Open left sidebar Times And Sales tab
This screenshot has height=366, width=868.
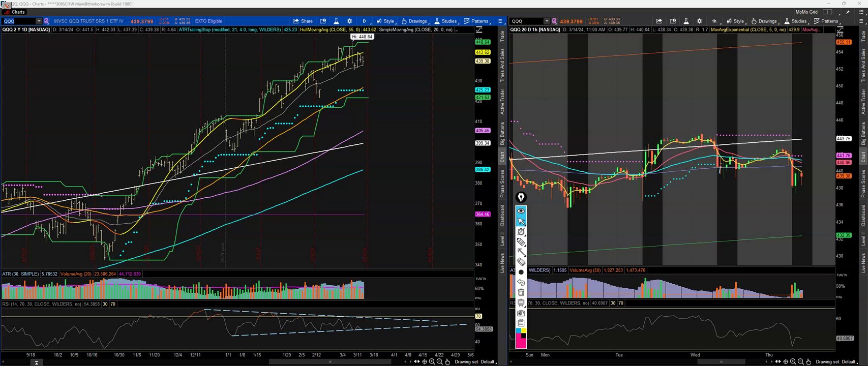point(502,65)
